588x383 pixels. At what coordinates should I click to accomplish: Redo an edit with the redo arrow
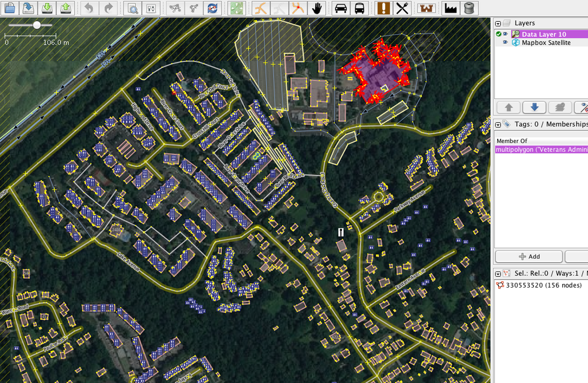click(107, 8)
